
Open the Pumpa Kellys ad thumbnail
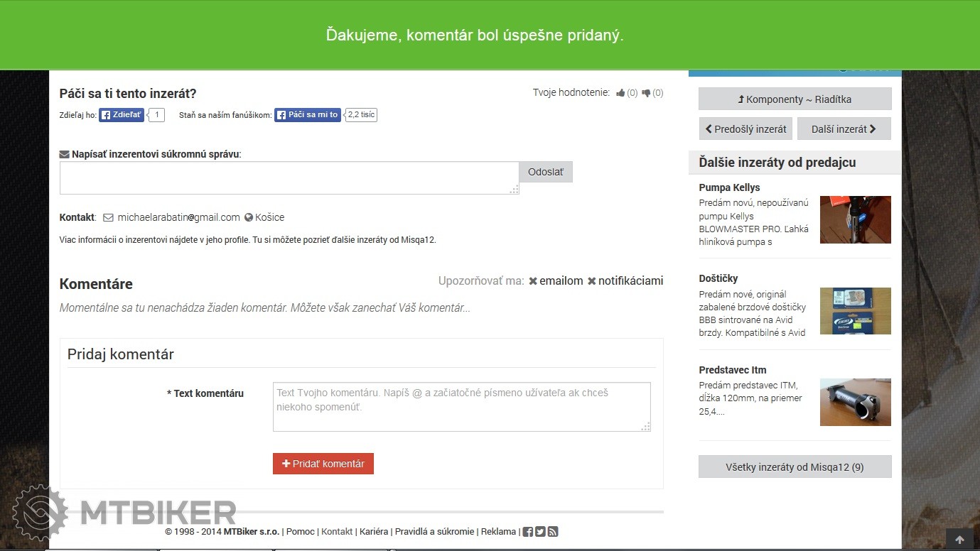(x=855, y=220)
